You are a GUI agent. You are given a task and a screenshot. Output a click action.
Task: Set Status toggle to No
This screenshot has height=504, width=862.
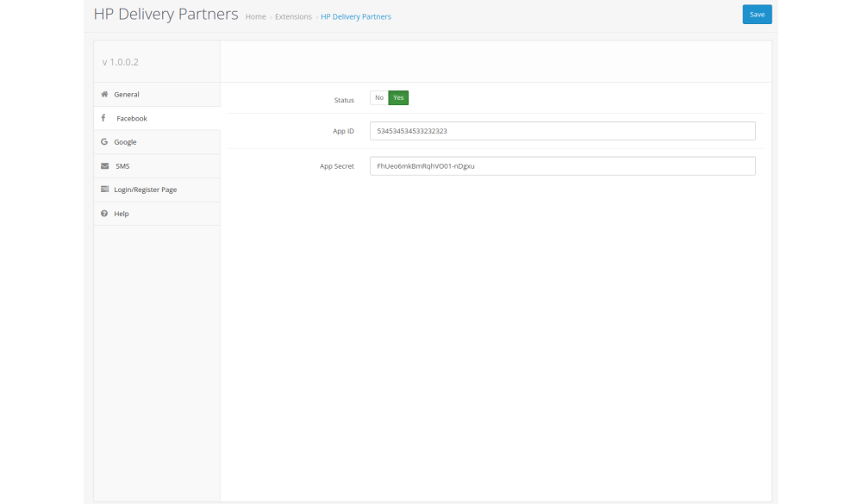(x=379, y=98)
